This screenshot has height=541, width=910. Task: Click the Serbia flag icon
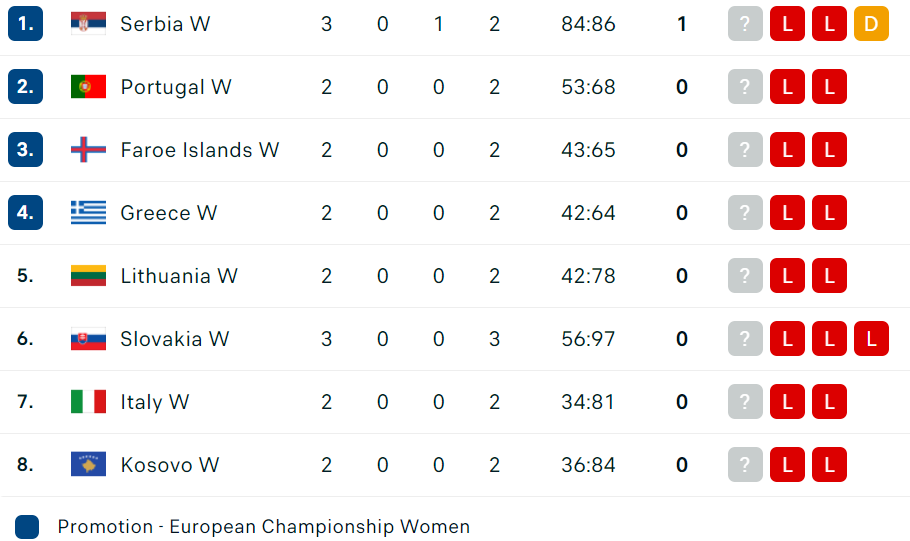tap(88, 24)
